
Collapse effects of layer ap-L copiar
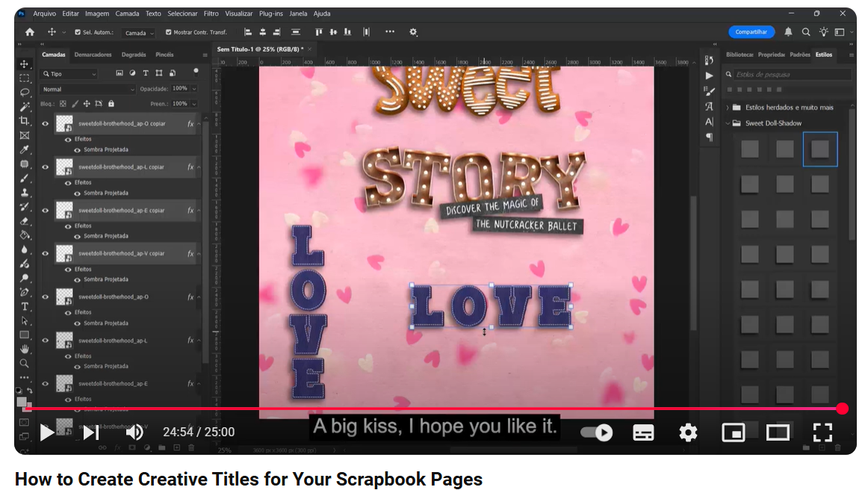tap(199, 167)
